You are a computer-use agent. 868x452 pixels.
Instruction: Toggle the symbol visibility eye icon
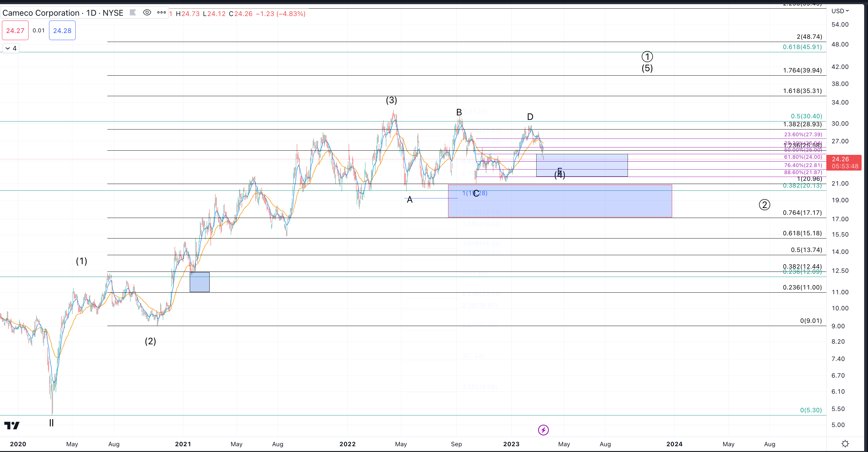pos(147,13)
